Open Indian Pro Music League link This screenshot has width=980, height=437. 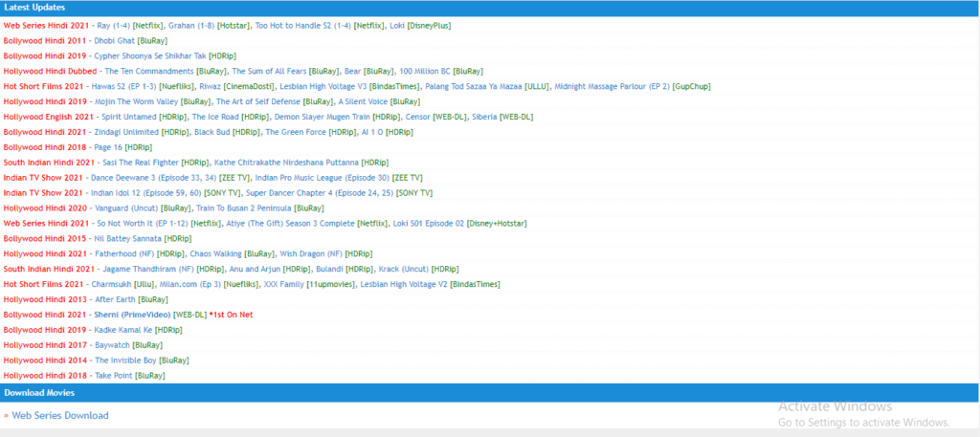pyautogui.click(x=322, y=177)
